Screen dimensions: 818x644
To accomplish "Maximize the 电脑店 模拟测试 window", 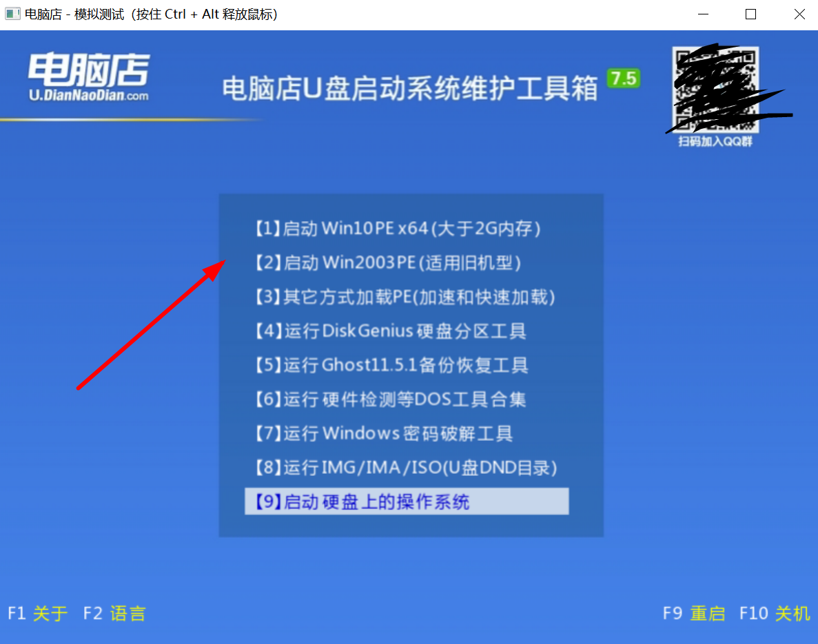I will tap(750, 14).
